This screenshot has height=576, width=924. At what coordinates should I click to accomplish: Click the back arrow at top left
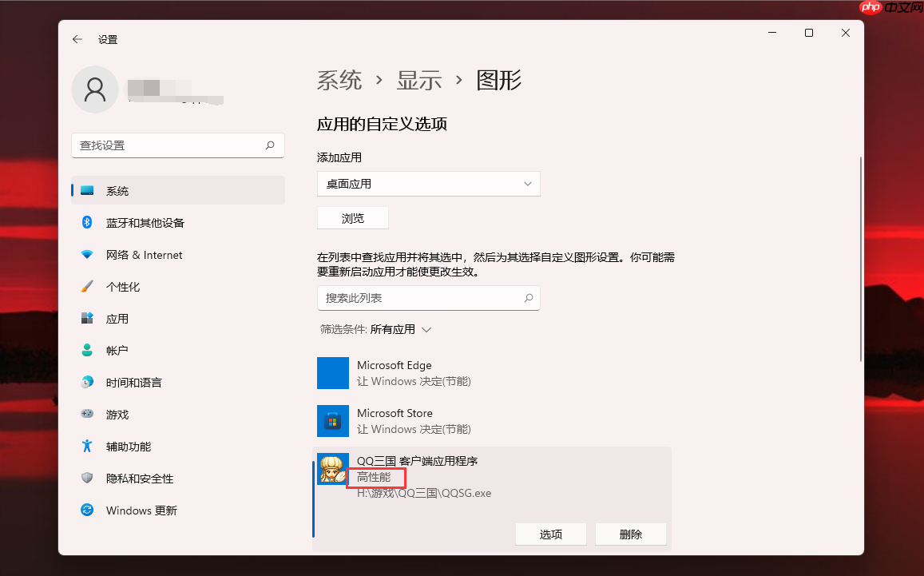click(77, 38)
